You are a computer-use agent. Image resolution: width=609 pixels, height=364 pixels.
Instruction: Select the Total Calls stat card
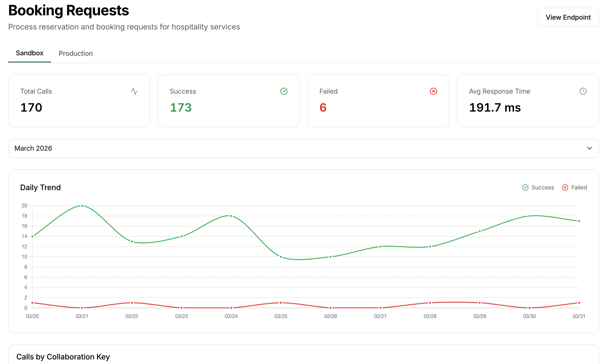click(x=79, y=101)
